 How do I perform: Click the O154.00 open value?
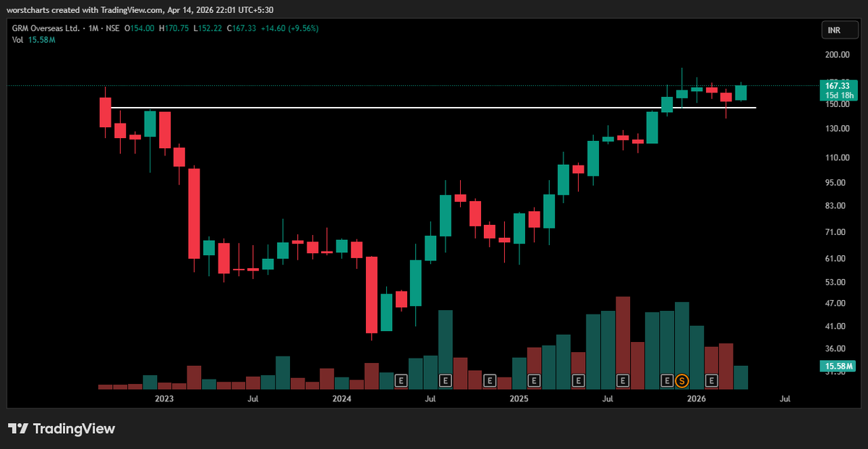point(140,28)
